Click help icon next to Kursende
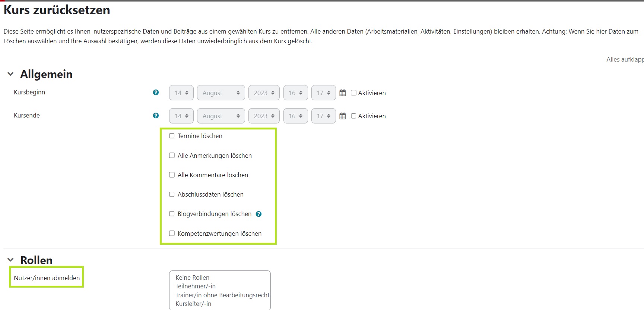The image size is (644, 310). [x=156, y=116]
